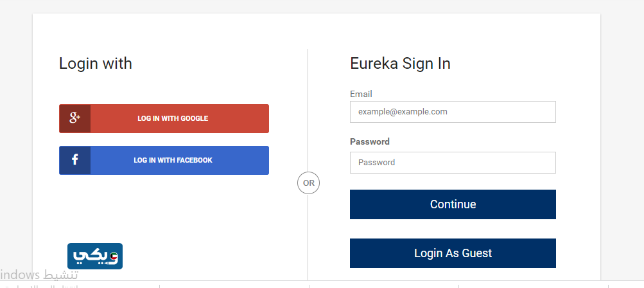
Task: Focus the Email input field
Action: pos(453,112)
